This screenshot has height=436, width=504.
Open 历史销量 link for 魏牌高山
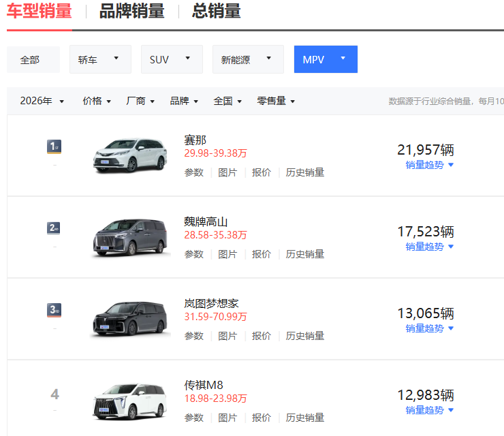(x=305, y=254)
